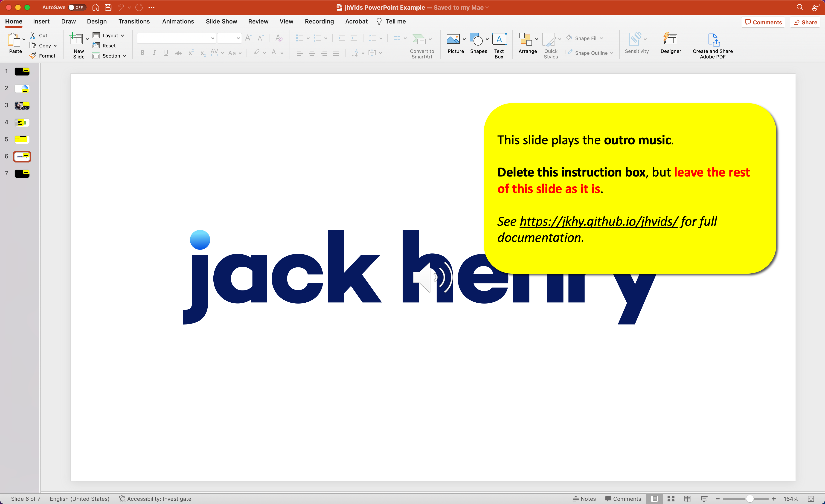Screen dimensions: 825x504
Task: Toggle Comments pane in status bar
Action: click(x=623, y=499)
